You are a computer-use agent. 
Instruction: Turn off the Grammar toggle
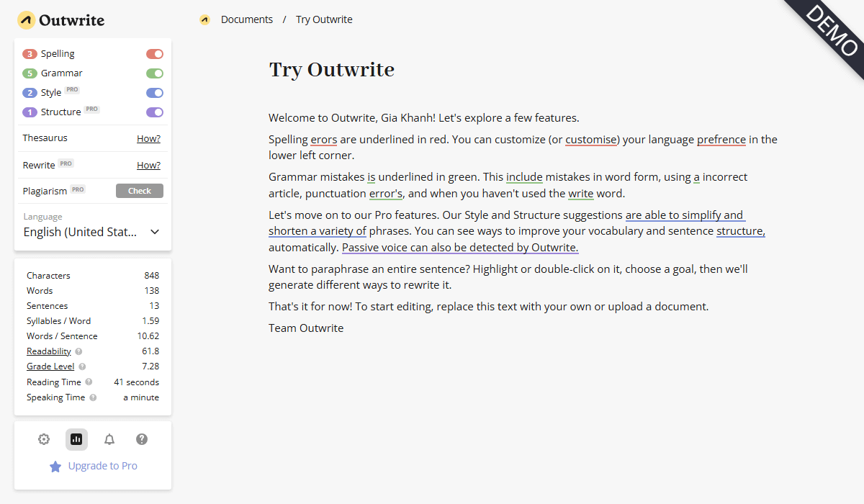point(154,73)
